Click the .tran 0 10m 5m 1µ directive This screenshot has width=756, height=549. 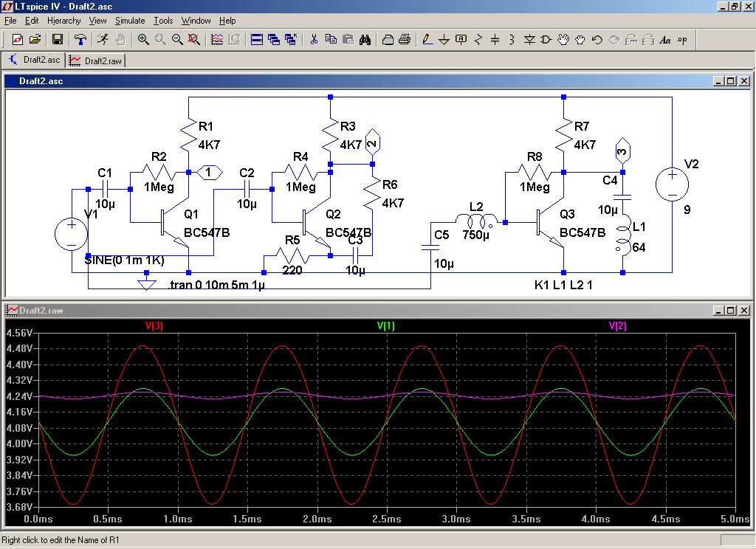tap(216, 285)
